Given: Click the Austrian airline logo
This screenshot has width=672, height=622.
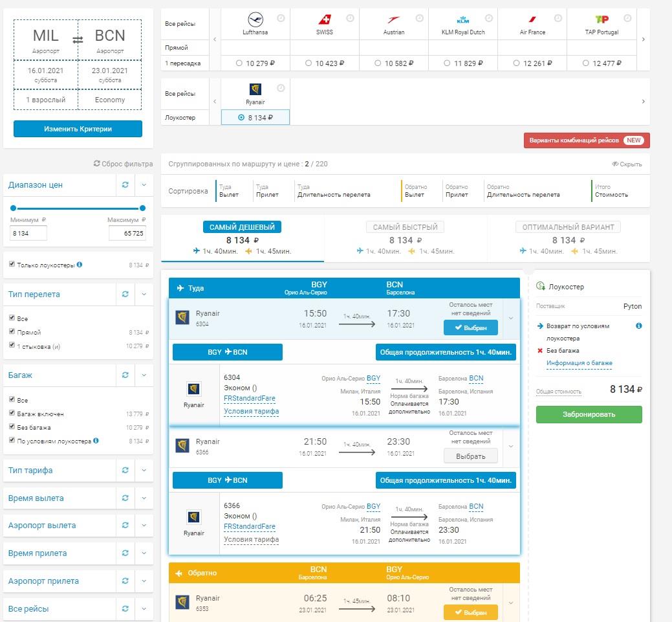Looking at the screenshot, I should click(x=393, y=19).
